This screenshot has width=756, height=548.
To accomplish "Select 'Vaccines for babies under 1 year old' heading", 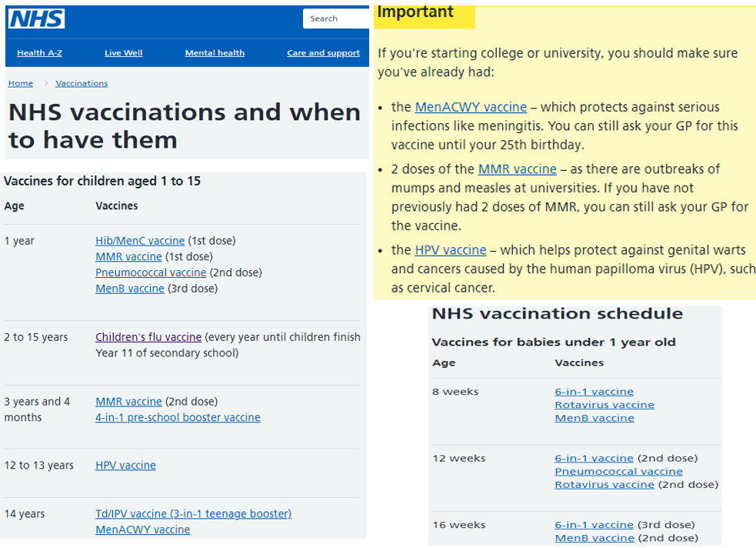I will (x=554, y=342).
